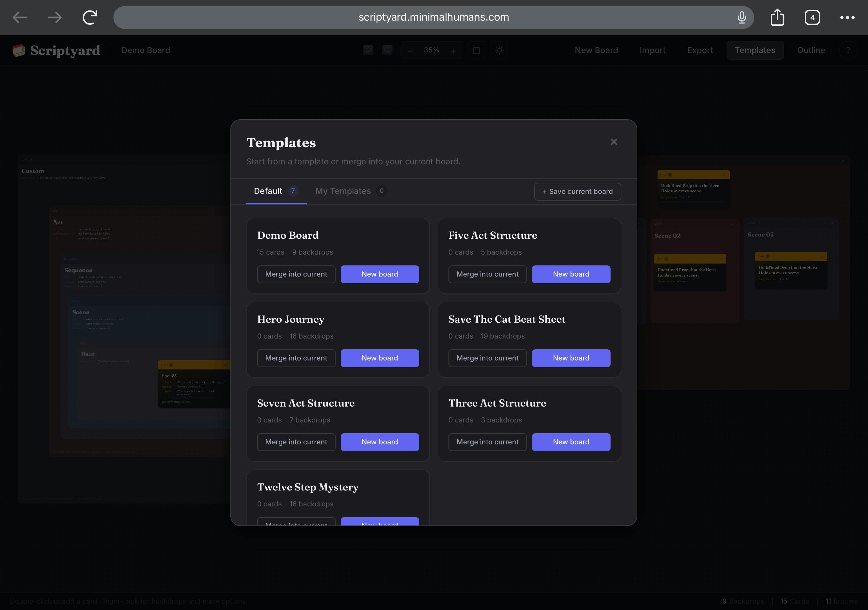Open the tab switcher showing 4 tabs
Image resolution: width=868 pixels, height=610 pixels.
(812, 17)
